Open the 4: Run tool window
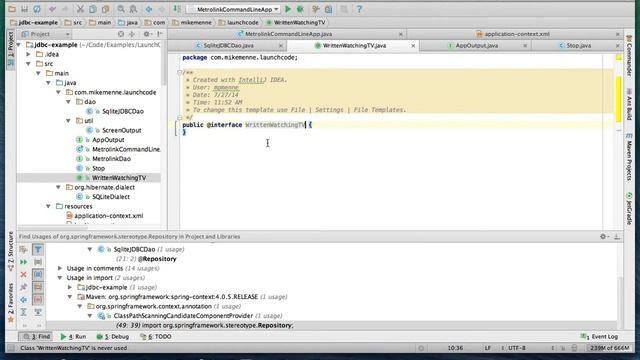This screenshot has width=640, height=360. click(73, 337)
